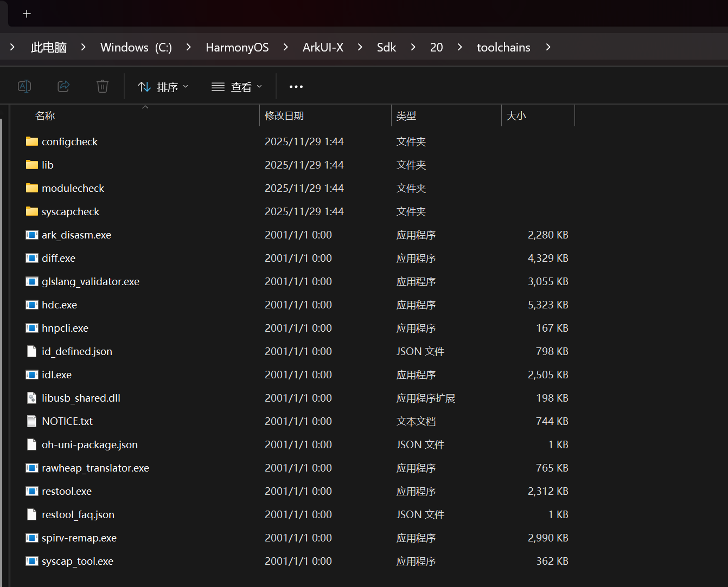Select the configcheck folder icon
This screenshot has height=587, width=728.
tap(32, 141)
